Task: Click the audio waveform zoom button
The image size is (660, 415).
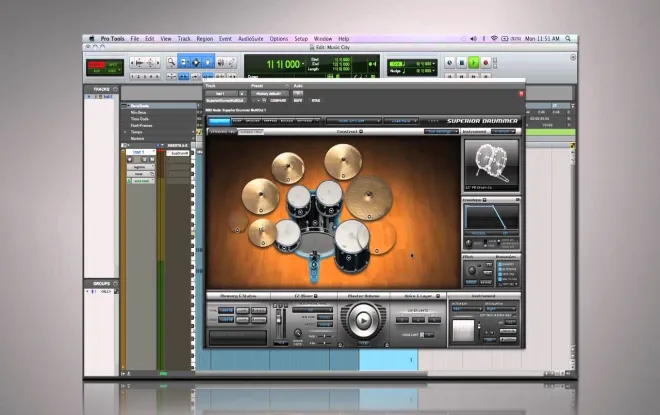Action: coord(139,63)
